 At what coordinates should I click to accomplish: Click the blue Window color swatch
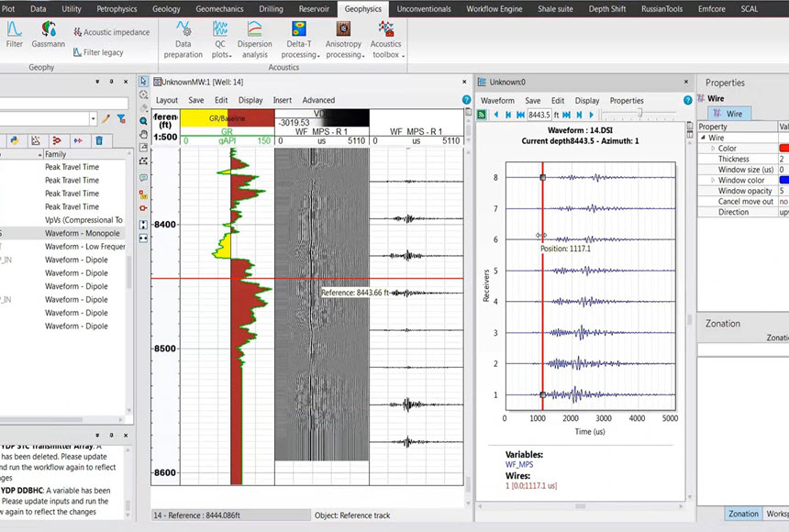tap(784, 180)
